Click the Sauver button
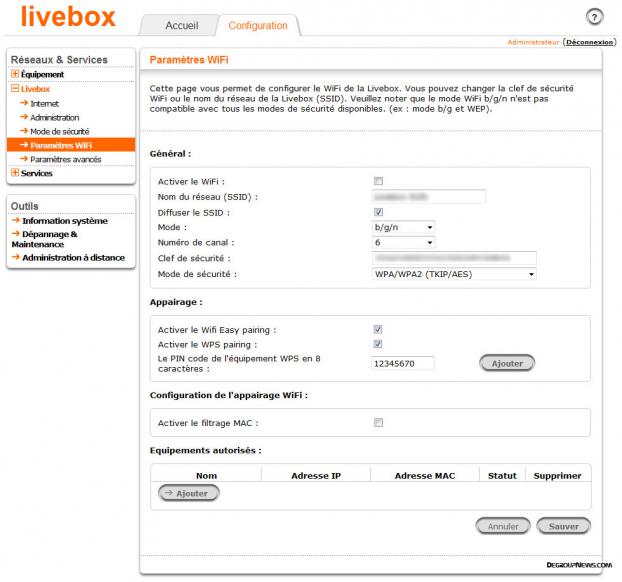Screen dimensions: 622x582 coord(563,525)
